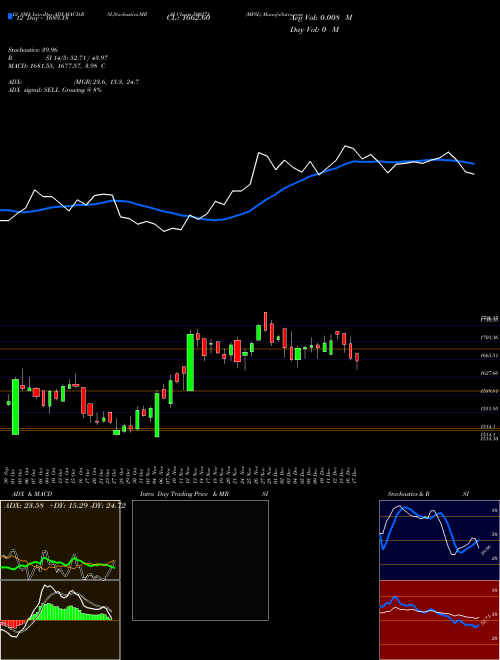The image size is (500, 660).
Task: Click the '1703.36' price level label
Action: [x=489, y=337]
